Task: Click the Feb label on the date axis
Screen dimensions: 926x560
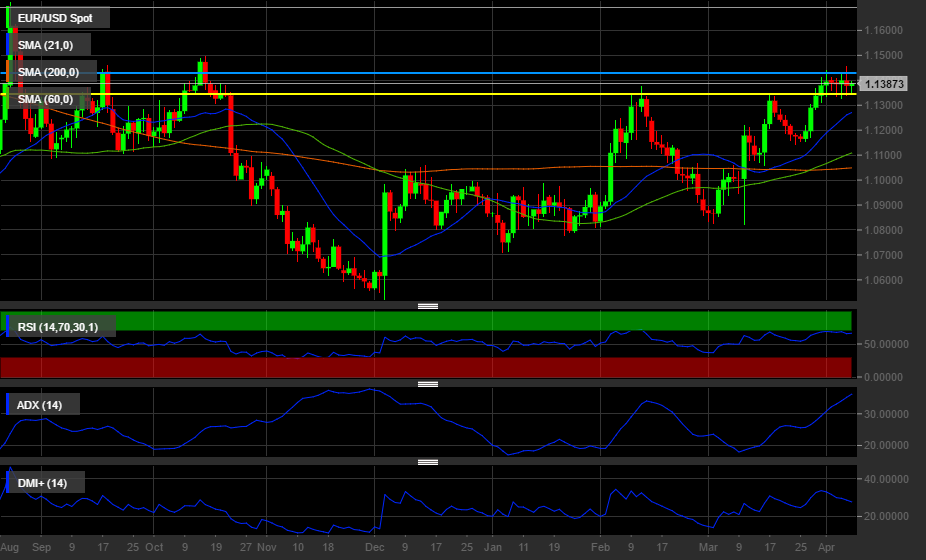Action: click(599, 548)
